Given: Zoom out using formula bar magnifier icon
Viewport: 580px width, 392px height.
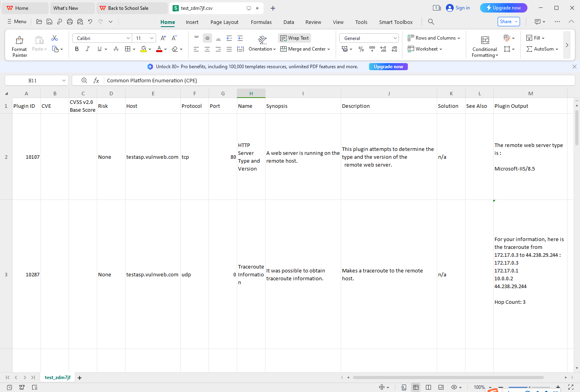Looking at the screenshot, I should [x=84, y=80].
